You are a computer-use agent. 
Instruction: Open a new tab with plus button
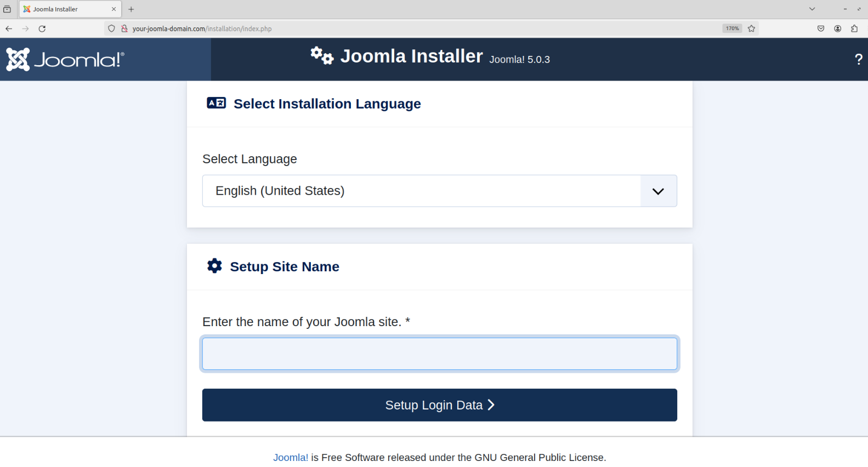[x=131, y=9]
